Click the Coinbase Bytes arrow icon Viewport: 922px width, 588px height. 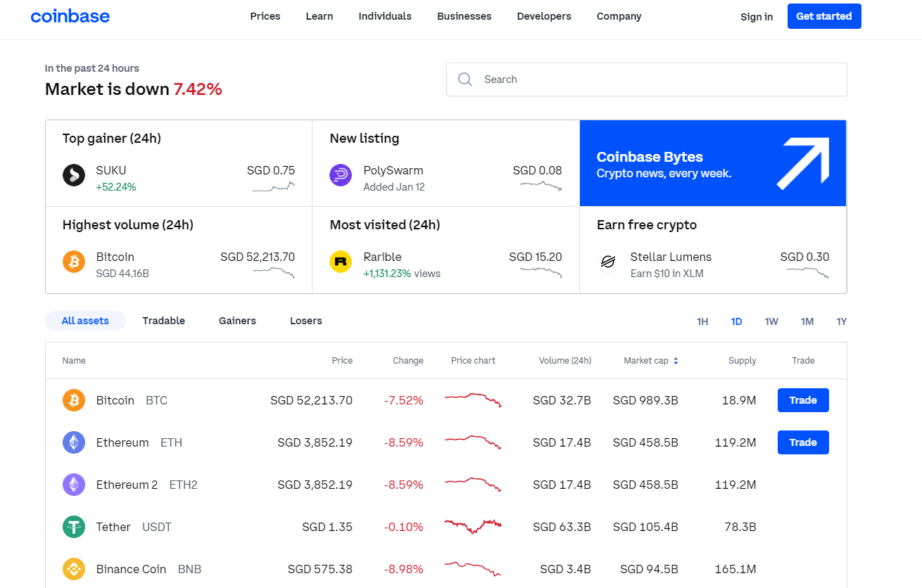803,163
